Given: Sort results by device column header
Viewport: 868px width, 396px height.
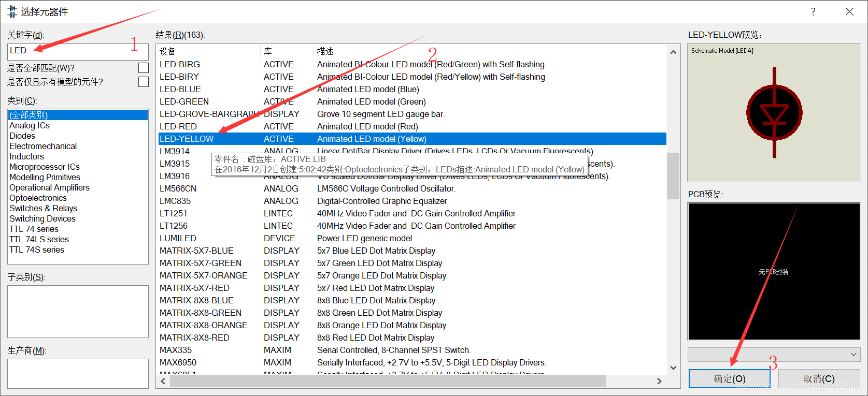Looking at the screenshot, I should (209, 51).
